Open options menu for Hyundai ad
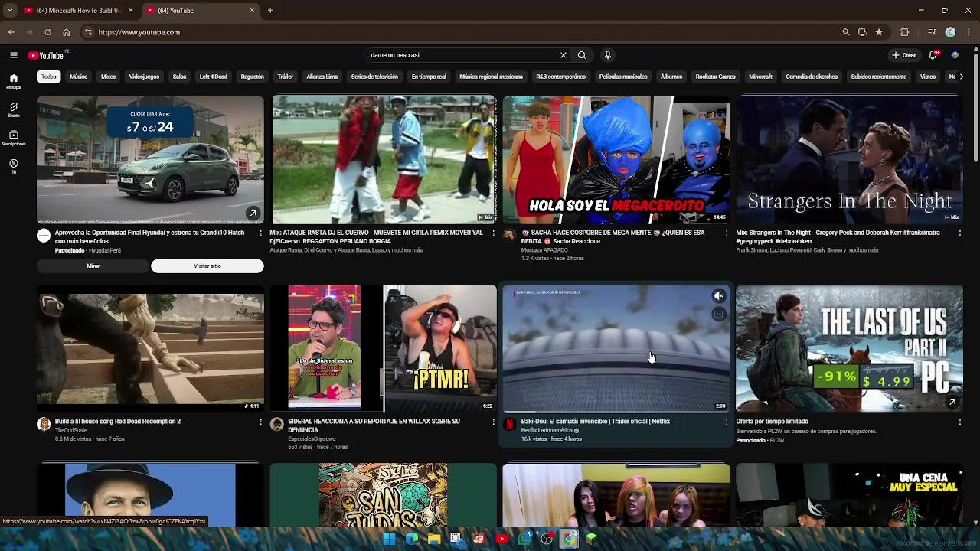Image resolution: width=980 pixels, height=551 pixels. point(260,233)
